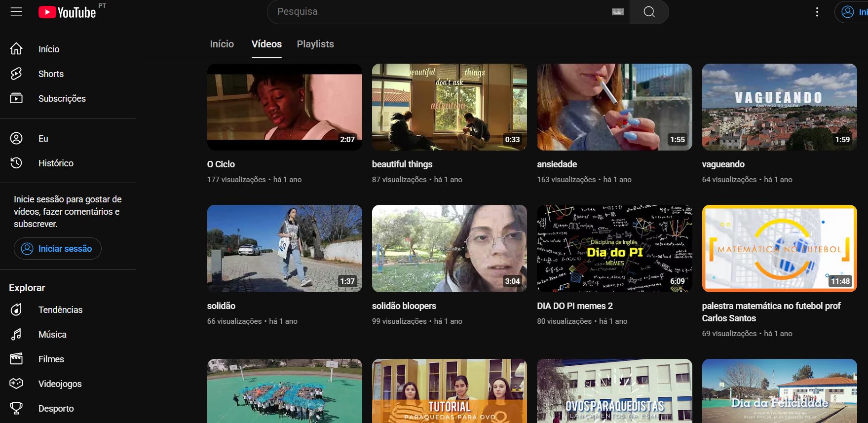
Task: Open the hamburger guide menu
Action: coord(16,11)
